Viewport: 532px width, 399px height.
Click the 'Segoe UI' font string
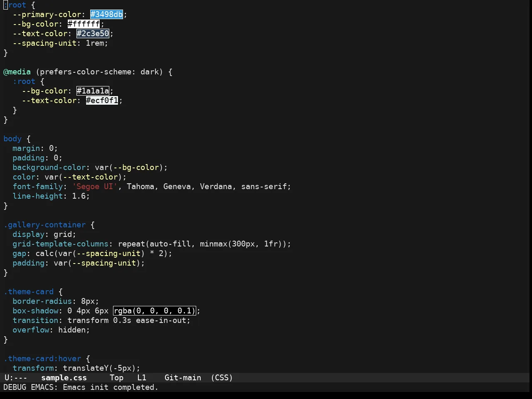(95, 187)
